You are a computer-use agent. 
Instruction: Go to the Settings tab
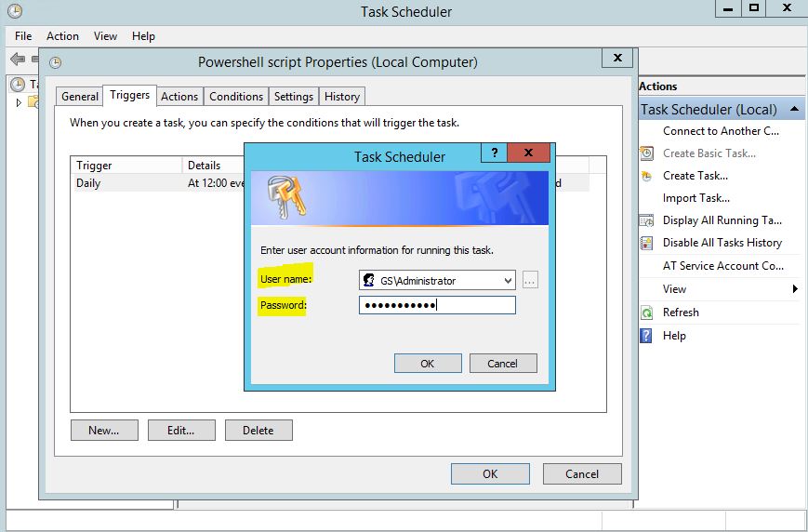click(x=294, y=97)
